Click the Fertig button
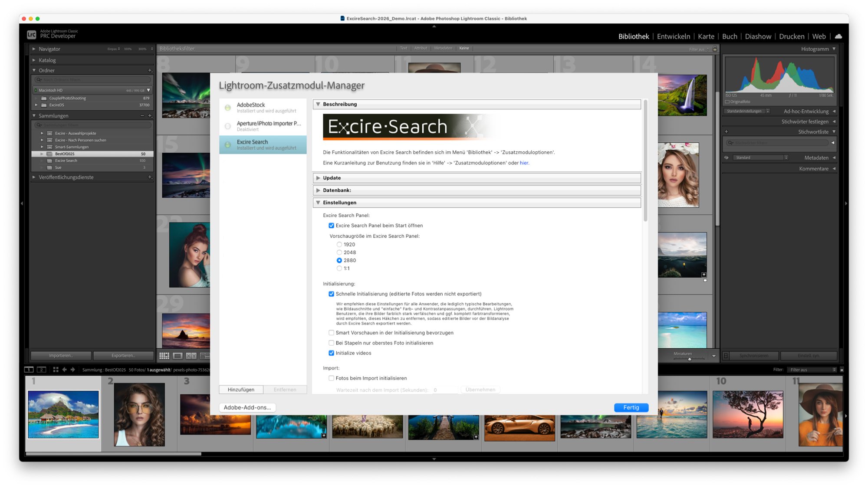The image size is (868, 488). point(631,408)
